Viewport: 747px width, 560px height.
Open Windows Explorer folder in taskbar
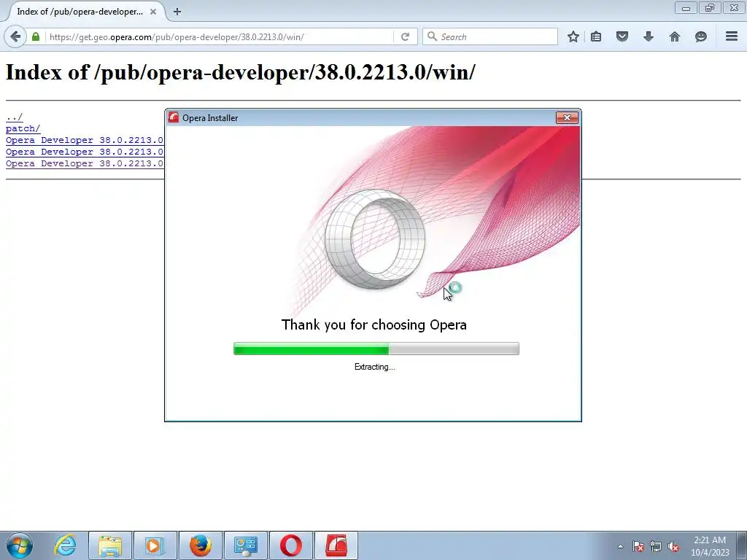coord(110,545)
